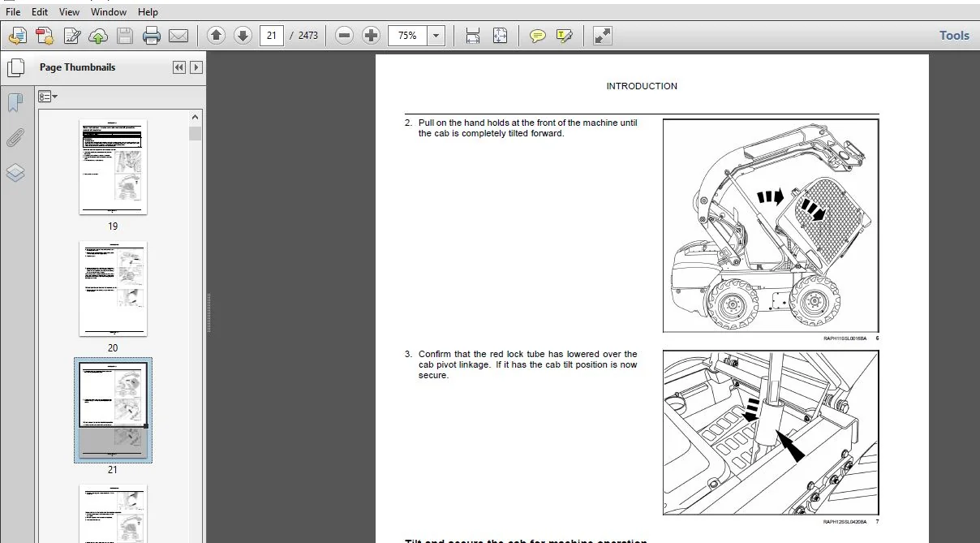Click the right-arrow button in the Page Thumbnails header
This screenshot has height=543, width=980.
(x=196, y=67)
